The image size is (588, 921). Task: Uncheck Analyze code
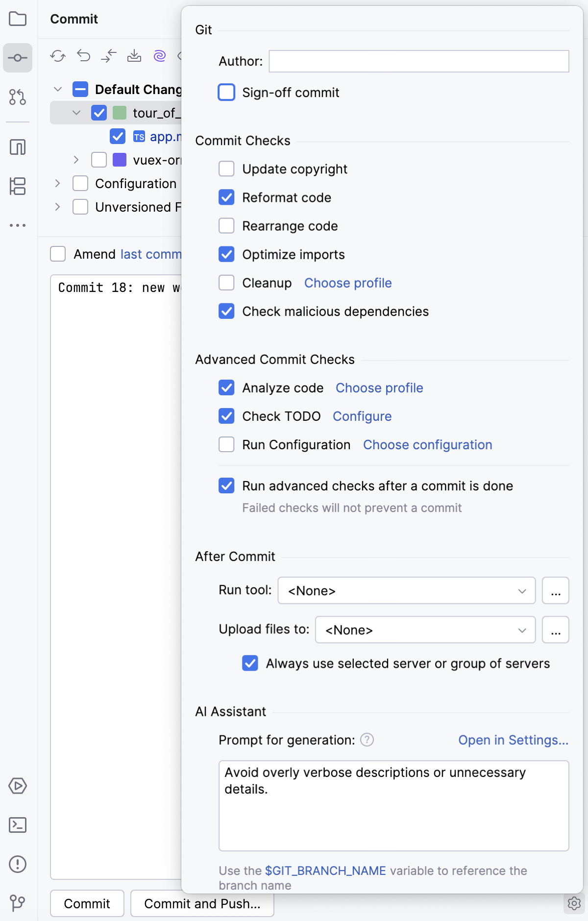[x=226, y=388]
